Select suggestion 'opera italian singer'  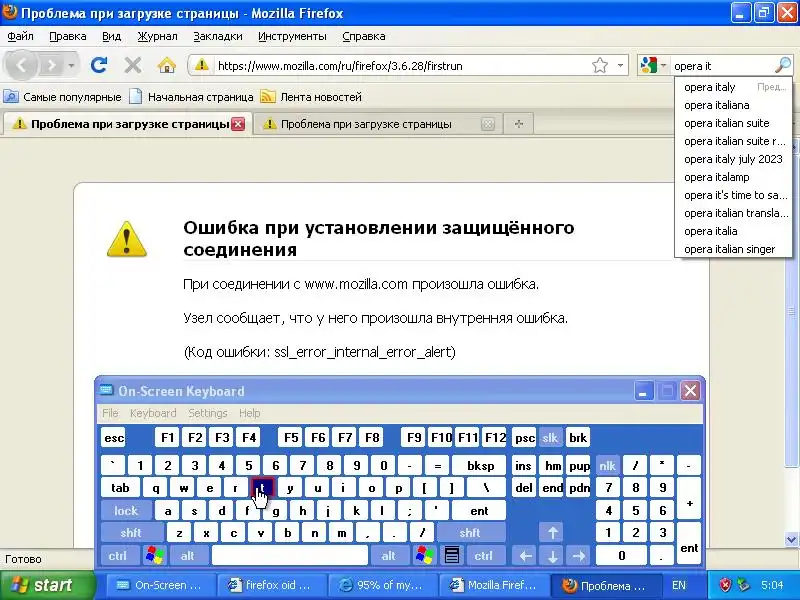coord(733,249)
